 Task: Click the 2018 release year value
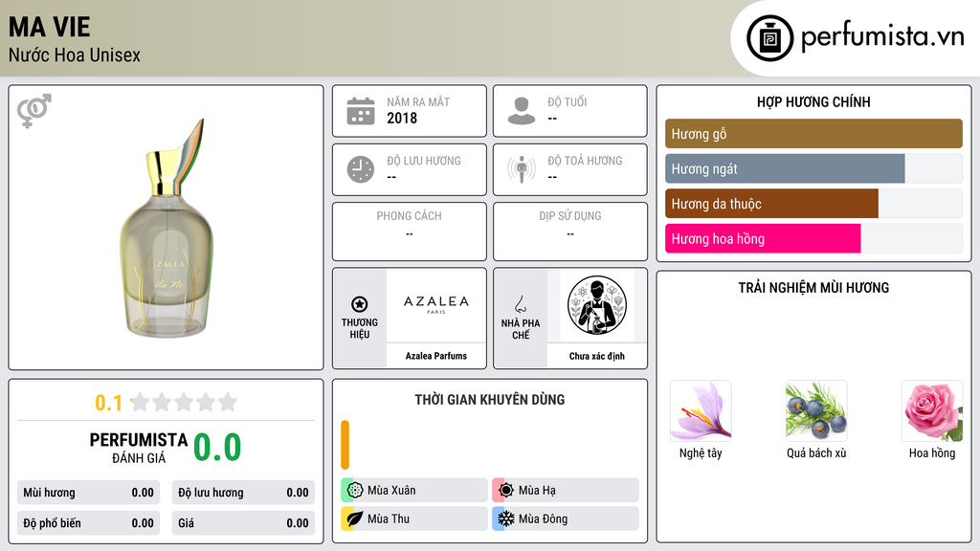(x=402, y=118)
